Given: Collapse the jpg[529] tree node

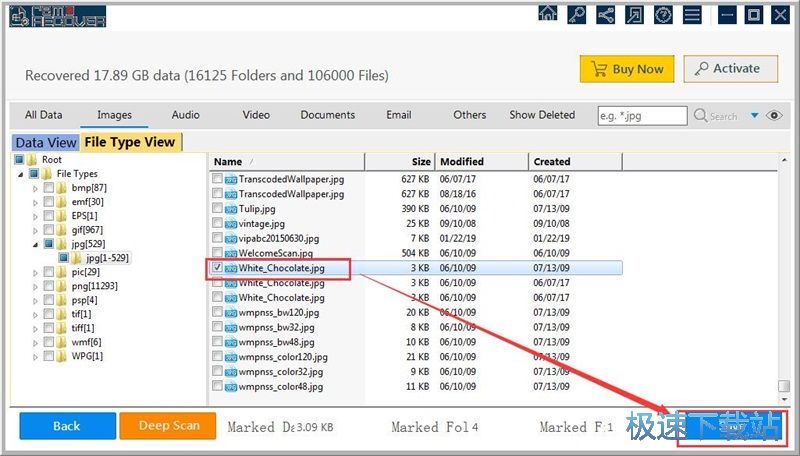Looking at the screenshot, I should click(x=36, y=244).
